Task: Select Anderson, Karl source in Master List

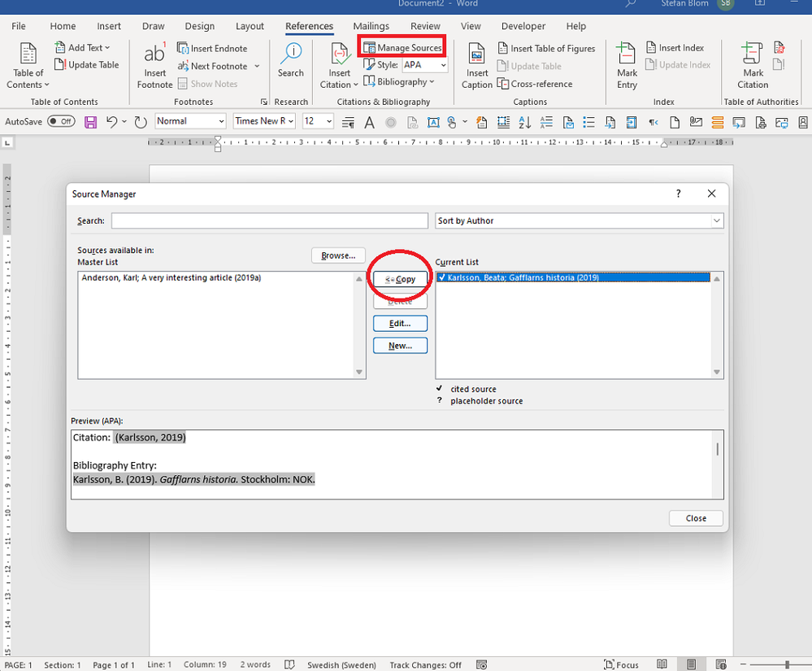Action: point(171,277)
